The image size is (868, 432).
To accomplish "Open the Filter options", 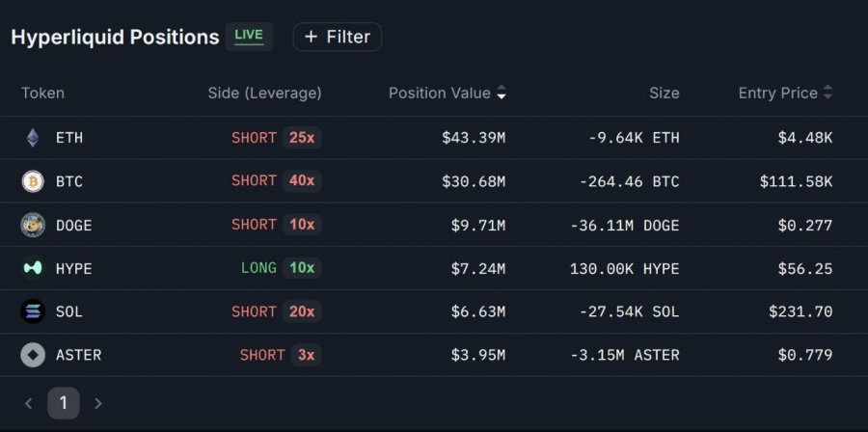I will pyautogui.click(x=338, y=37).
